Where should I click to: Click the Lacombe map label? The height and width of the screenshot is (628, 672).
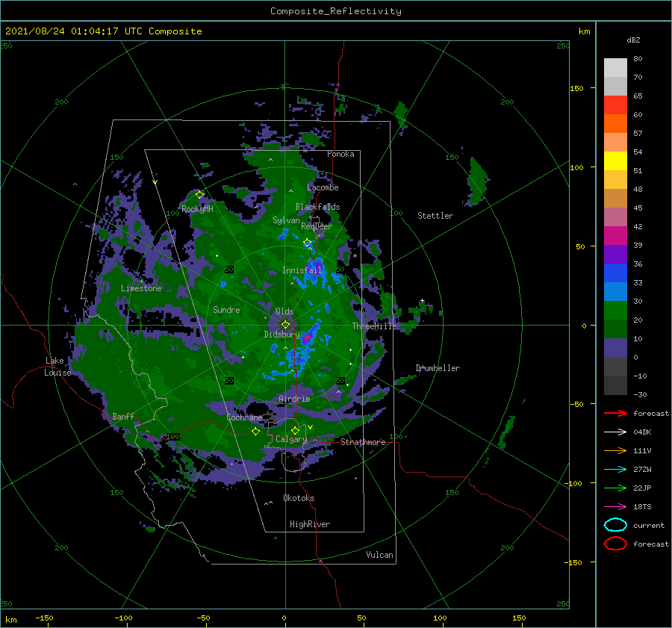tap(323, 187)
